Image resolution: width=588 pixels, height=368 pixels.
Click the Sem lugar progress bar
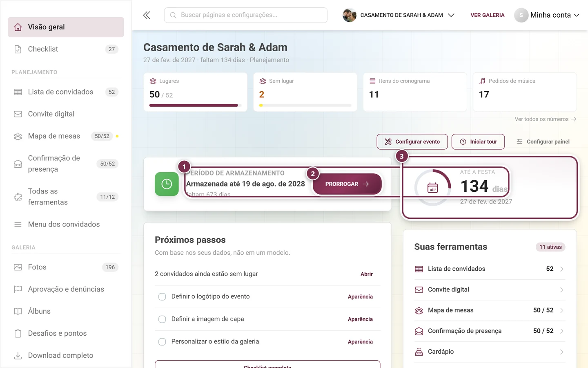tap(305, 105)
